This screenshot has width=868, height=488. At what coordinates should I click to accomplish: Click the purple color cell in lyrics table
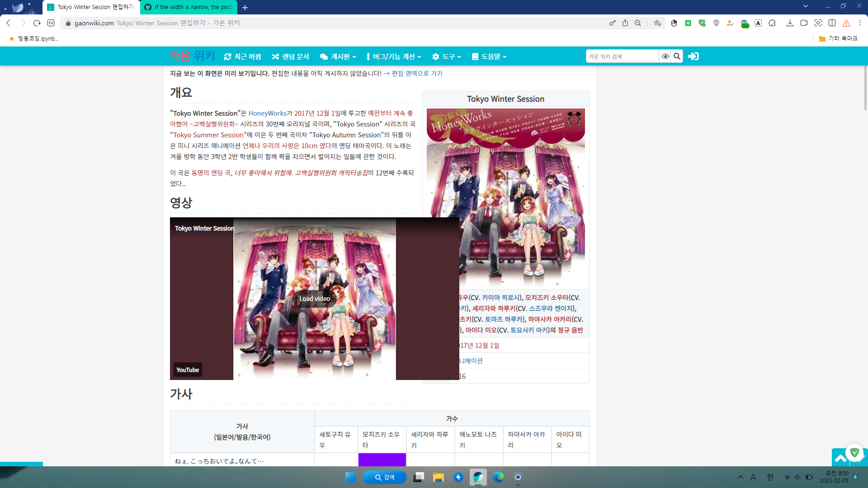pos(382,460)
